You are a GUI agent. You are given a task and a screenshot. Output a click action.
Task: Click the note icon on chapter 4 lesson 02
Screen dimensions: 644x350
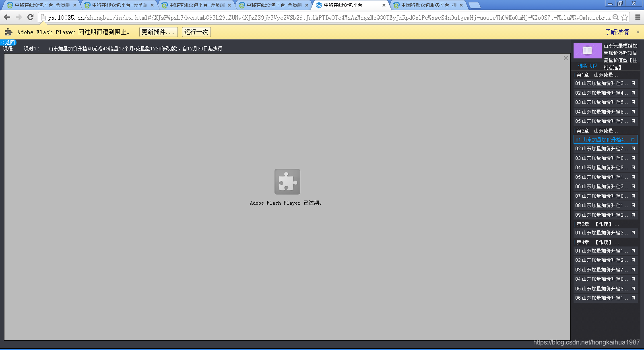click(633, 260)
